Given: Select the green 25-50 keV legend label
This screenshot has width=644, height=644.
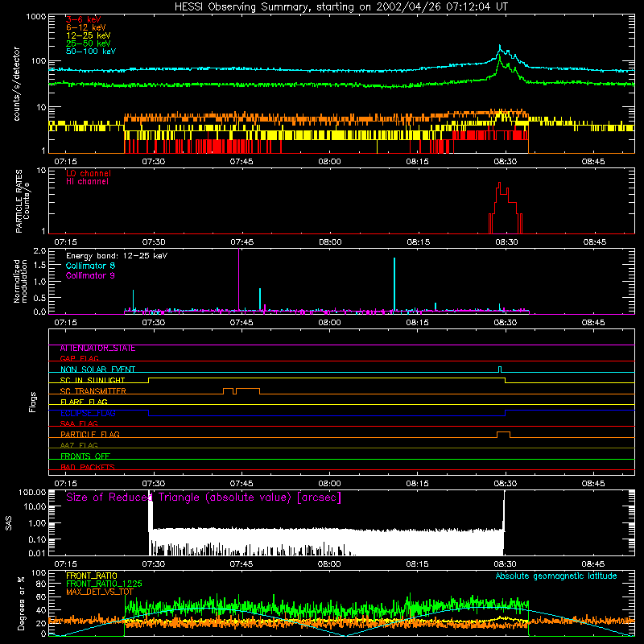Looking at the screenshot, I should (x=89, y=43).
